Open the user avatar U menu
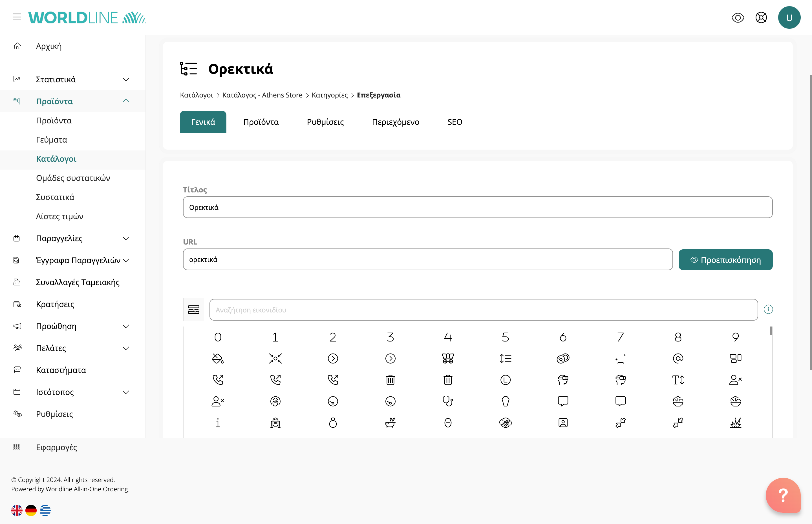 [x=789, y=17]
